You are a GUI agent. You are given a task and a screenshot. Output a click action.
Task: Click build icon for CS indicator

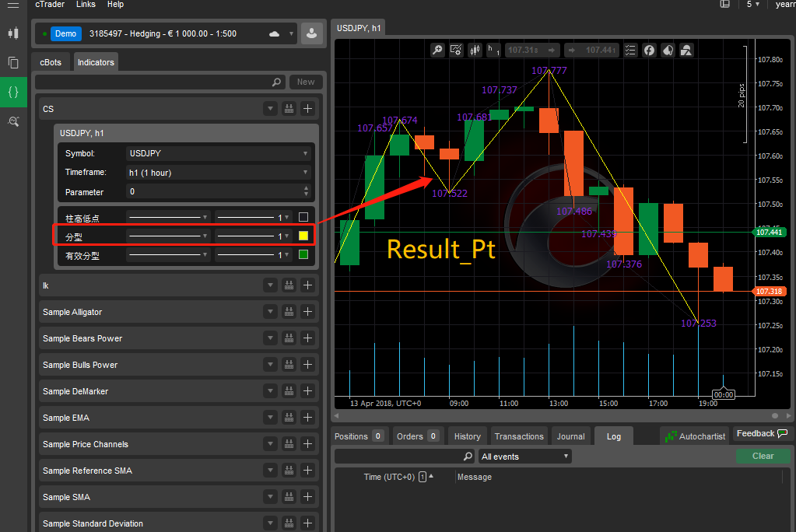click(x=289, y=109)
